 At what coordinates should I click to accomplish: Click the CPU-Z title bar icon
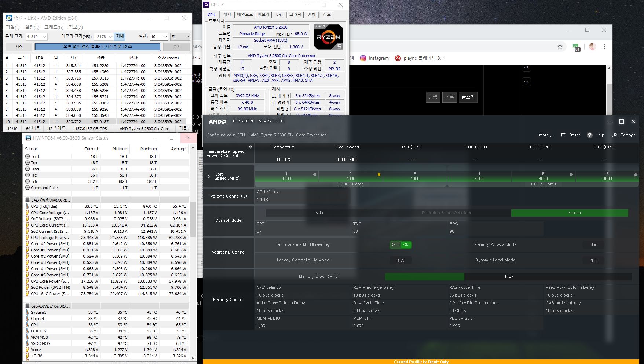206,5
